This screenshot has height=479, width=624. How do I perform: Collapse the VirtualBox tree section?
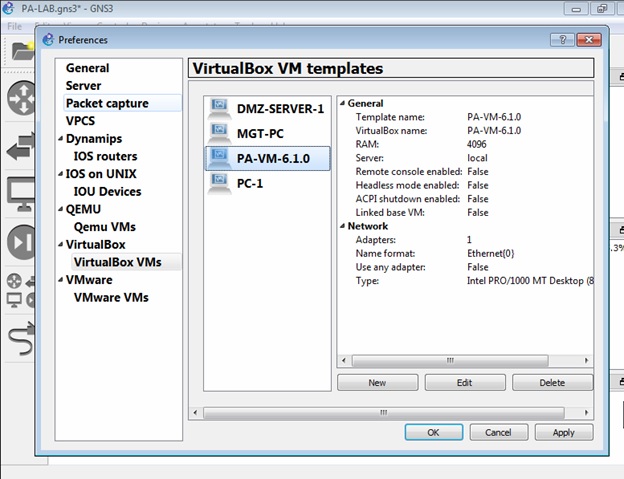60,244
